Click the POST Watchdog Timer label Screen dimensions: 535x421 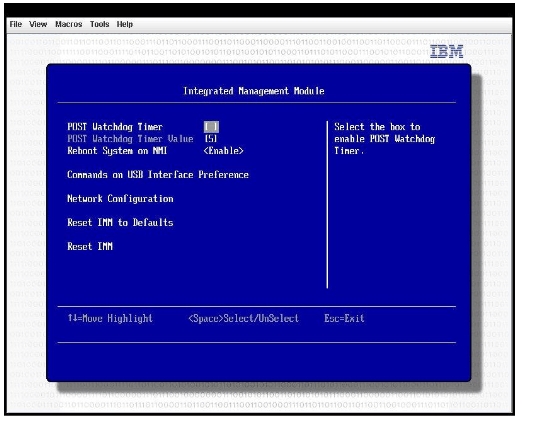tap(115, 127)
